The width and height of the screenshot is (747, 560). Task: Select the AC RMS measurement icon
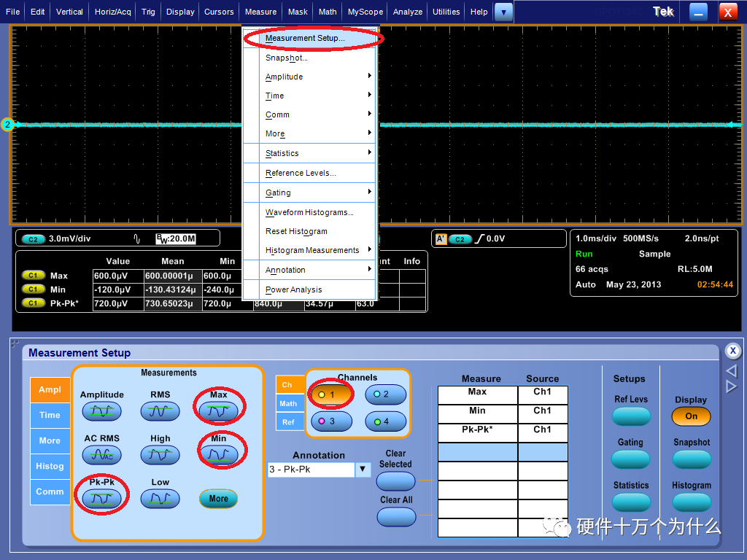101,456
